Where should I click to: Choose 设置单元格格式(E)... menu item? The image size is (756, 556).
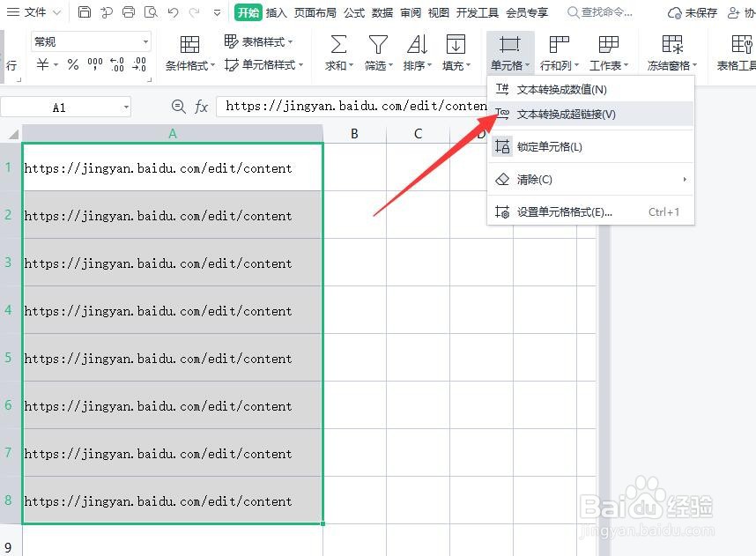[x=590, y=212]
